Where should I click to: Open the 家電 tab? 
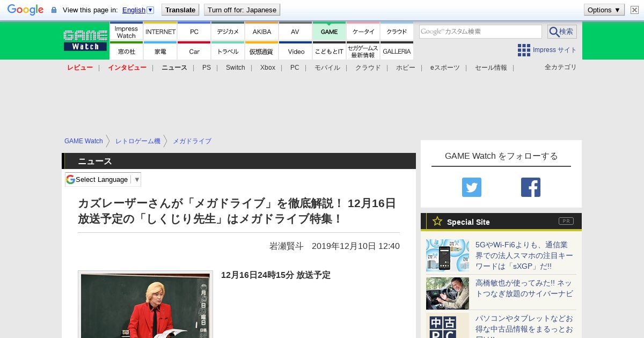pyautogui.click(x=160, y=51)
